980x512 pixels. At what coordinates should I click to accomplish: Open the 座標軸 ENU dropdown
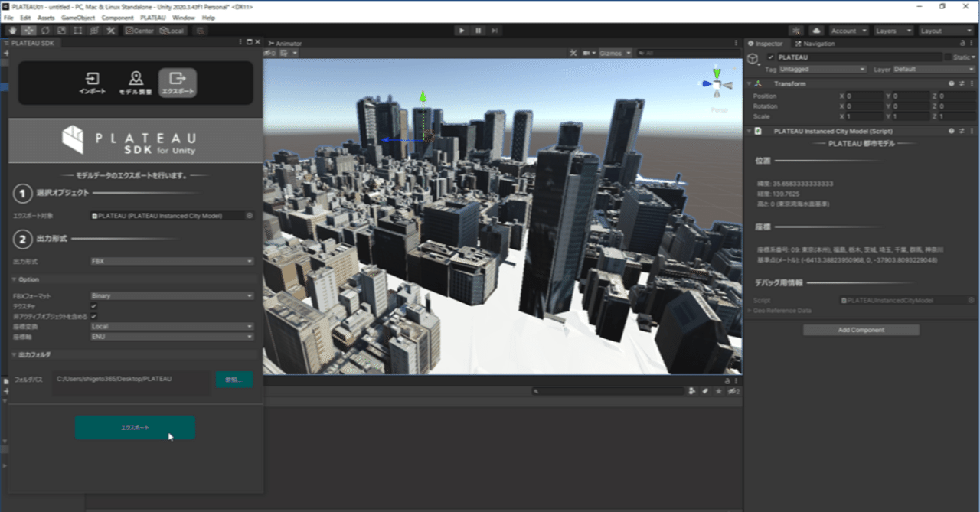coord(172,337)
